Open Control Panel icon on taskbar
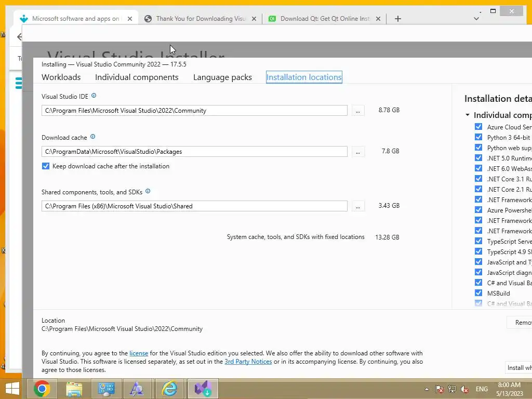Screen dimensions: 532x399 106,389
